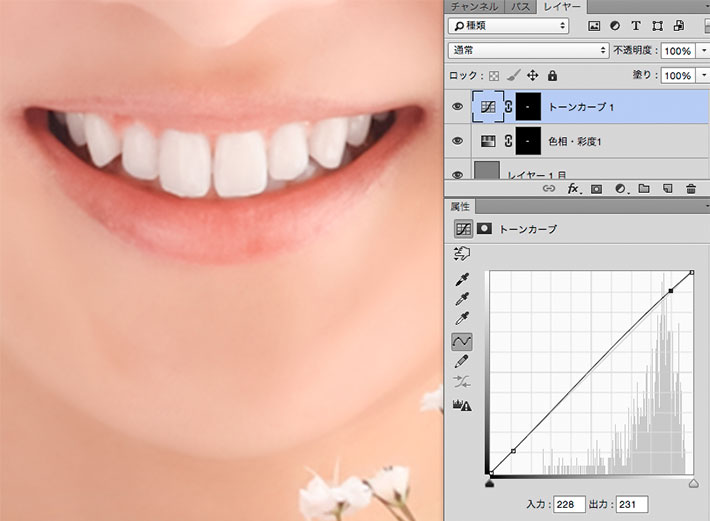This screenshot has height=521, width=710.
Task: Add a layer style via fx icon
Action: 574,188
